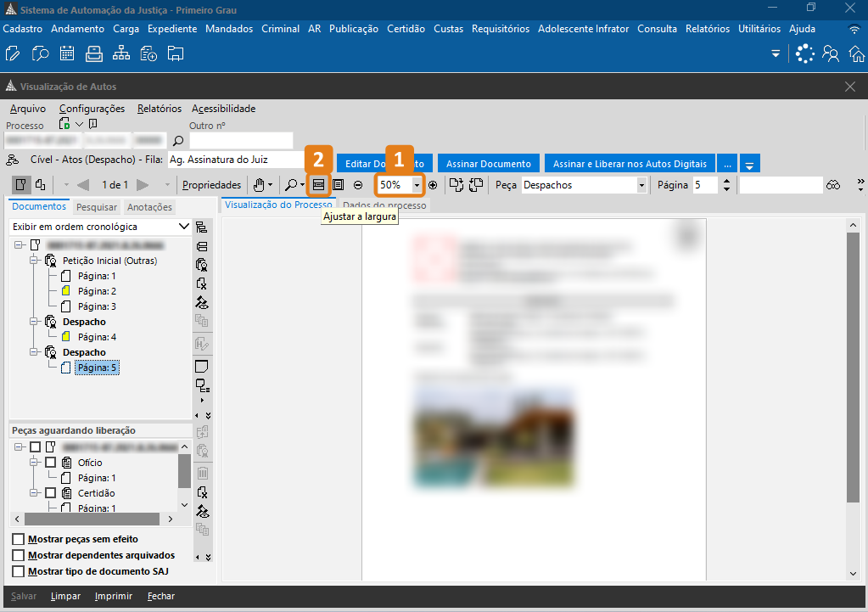868x612 pixels.
Task: Click the magnifier beside the Processo field
Action: tap(178, 141)
